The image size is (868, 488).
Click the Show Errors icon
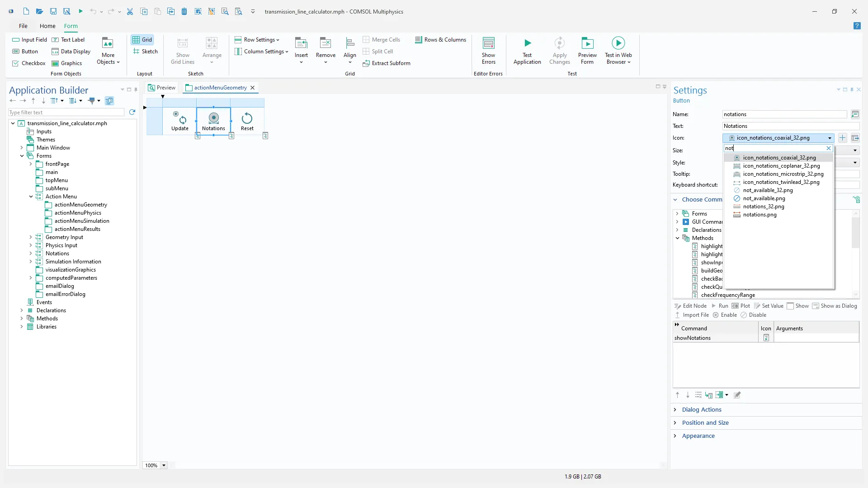488,43
